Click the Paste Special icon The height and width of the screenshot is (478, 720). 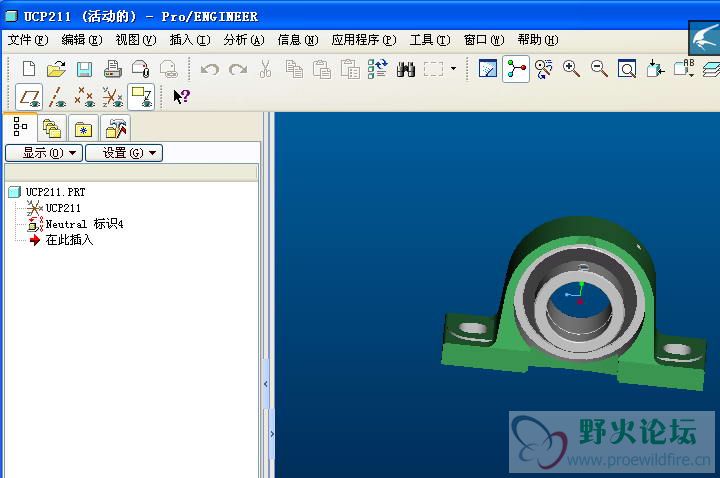click(x=350, y=69)
